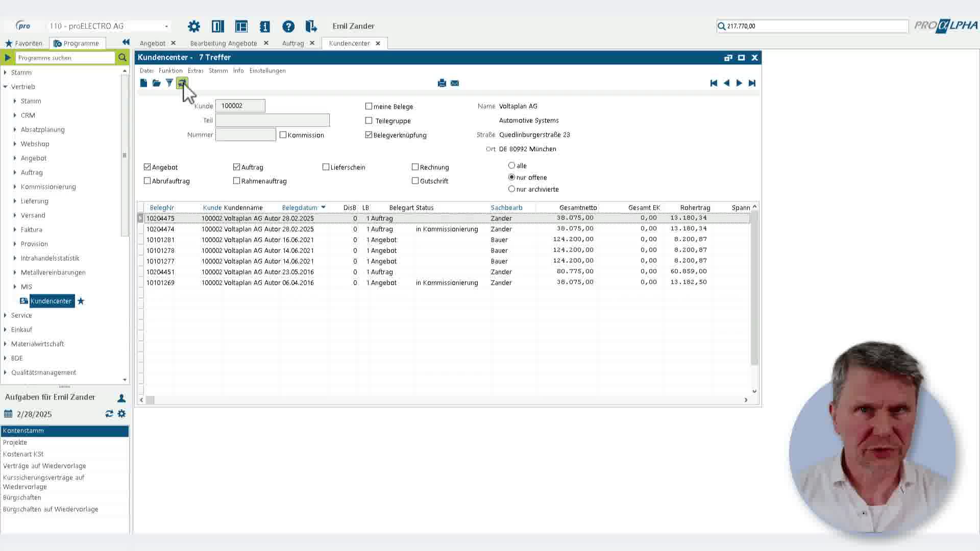Click the table's horizontal scrollbar thumb
This screenshot has height=551, width=980.
[150, 400]
